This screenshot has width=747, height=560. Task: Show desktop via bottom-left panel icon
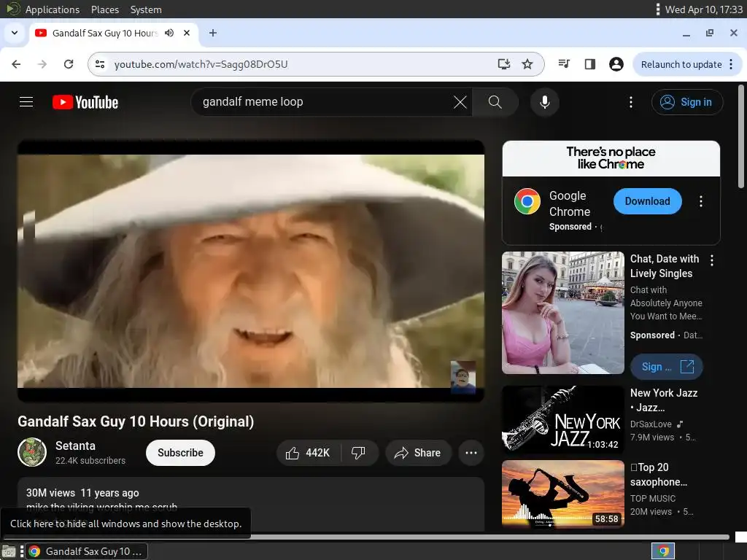[9, 551]
